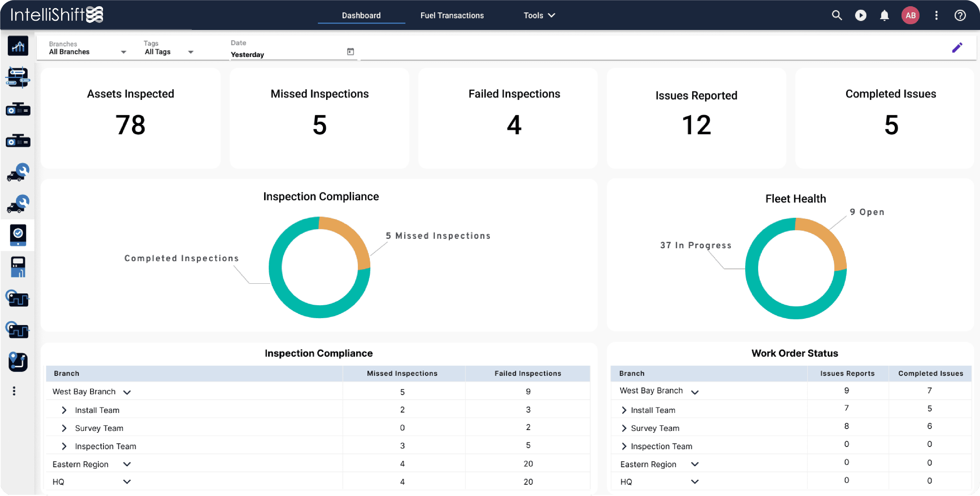Click the search icon in top navigation
The width and height of the screenshot is (980, 496).
[837, 15]
